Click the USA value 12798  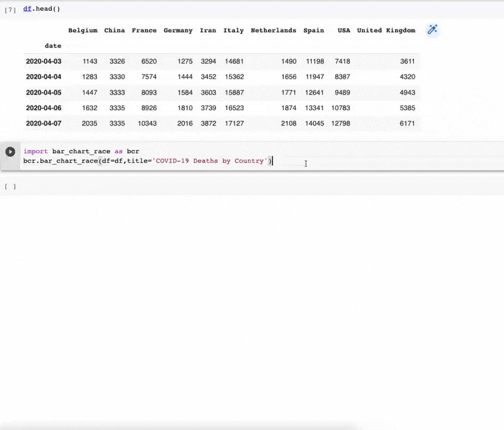(x=341, y=124)
